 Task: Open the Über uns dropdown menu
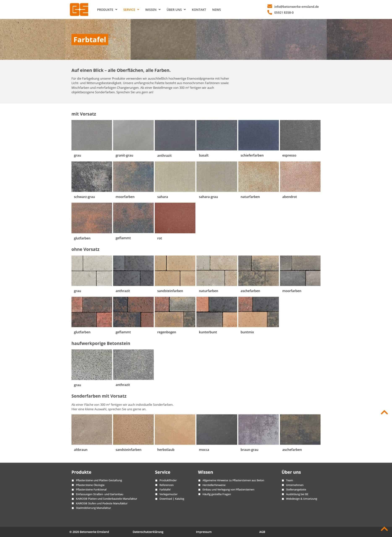click(176, 10)
